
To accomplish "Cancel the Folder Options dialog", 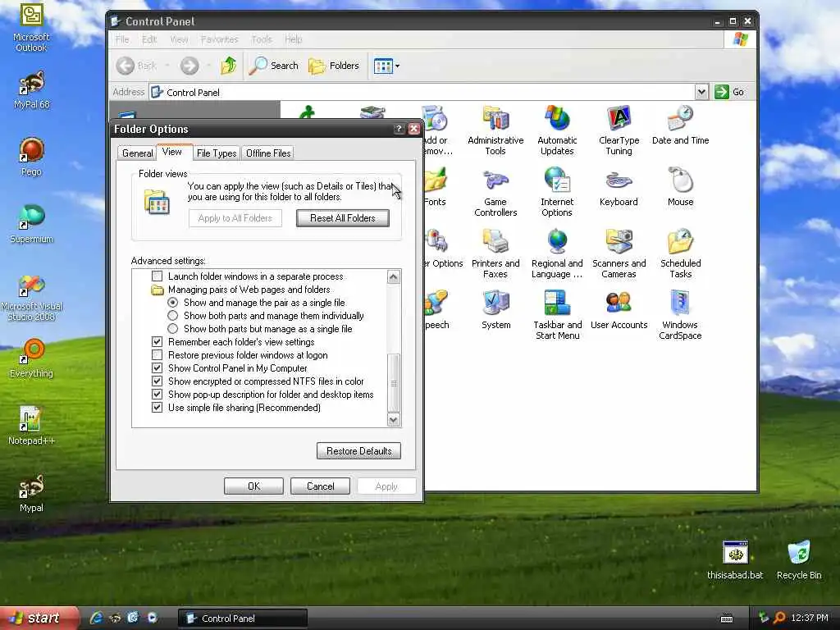I will click(x=321, y=486).
